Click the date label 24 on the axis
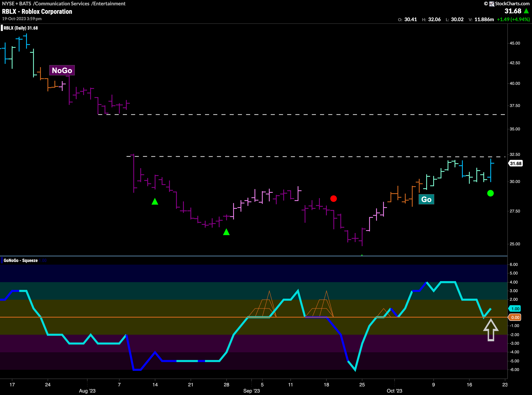This screenshot has width=532, height=395. click(x=48, y=385)
